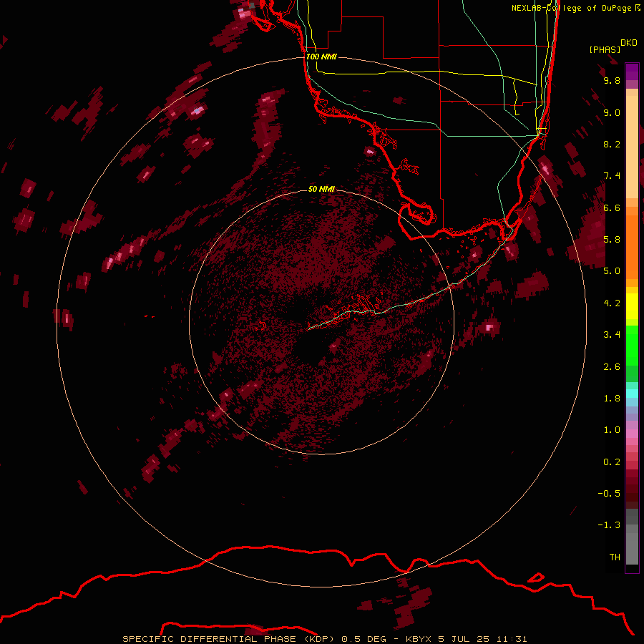This screenshot has width=644, height=644.
Task: Click the 4.2 value on the legend
Action: click(x=612, y=303)
